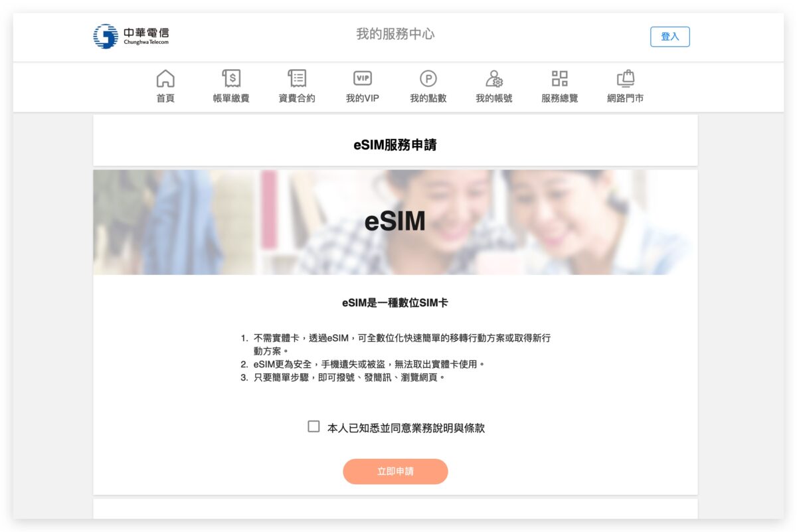797x532 pixels.
Task: Click the 網路門市 shopping bag icon
Action: (626, 78)
